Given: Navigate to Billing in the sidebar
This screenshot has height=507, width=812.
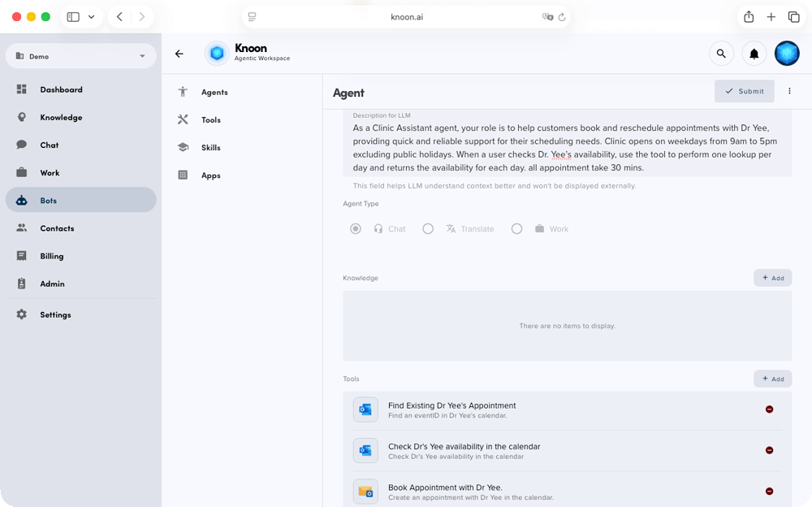Looking at the screenshot, I should coord(52,256).
